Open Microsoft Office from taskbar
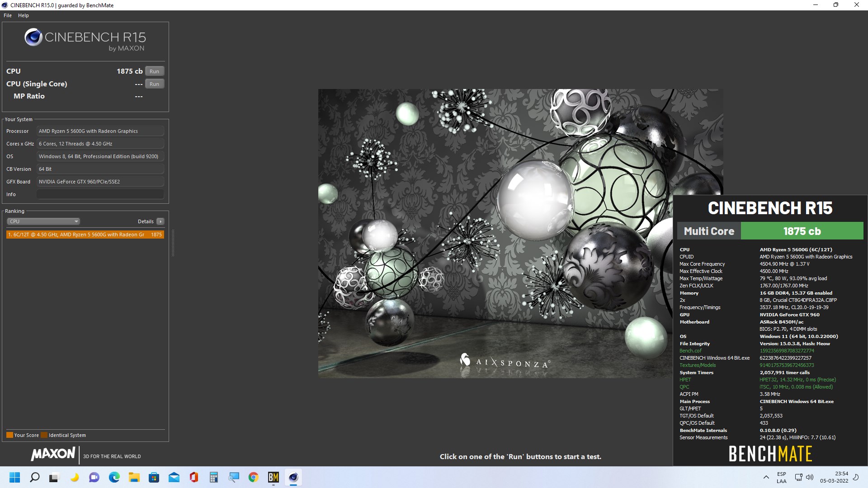This screenshot has width=868, height=488. pos(193,477)
